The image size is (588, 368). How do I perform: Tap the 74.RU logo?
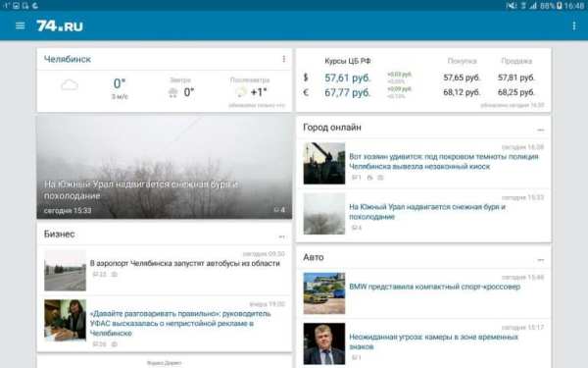tap(60, 26)
